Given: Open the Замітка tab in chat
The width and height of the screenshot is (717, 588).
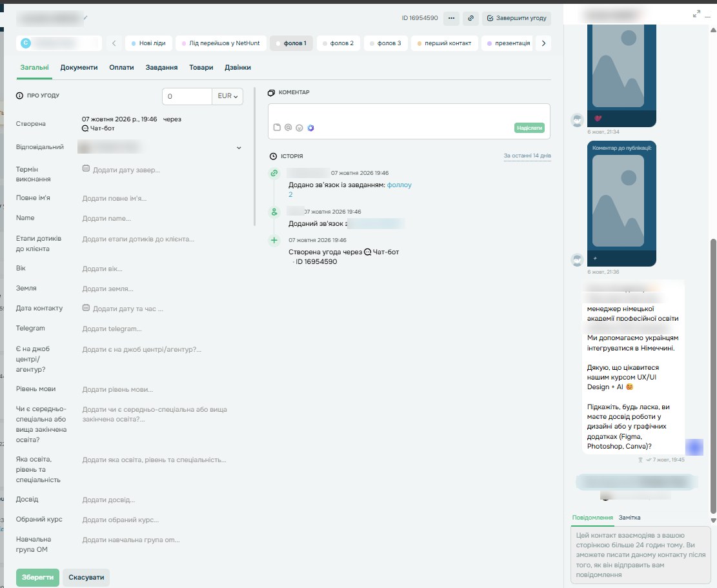Looking at the screenshot, I should coord(629,518).
